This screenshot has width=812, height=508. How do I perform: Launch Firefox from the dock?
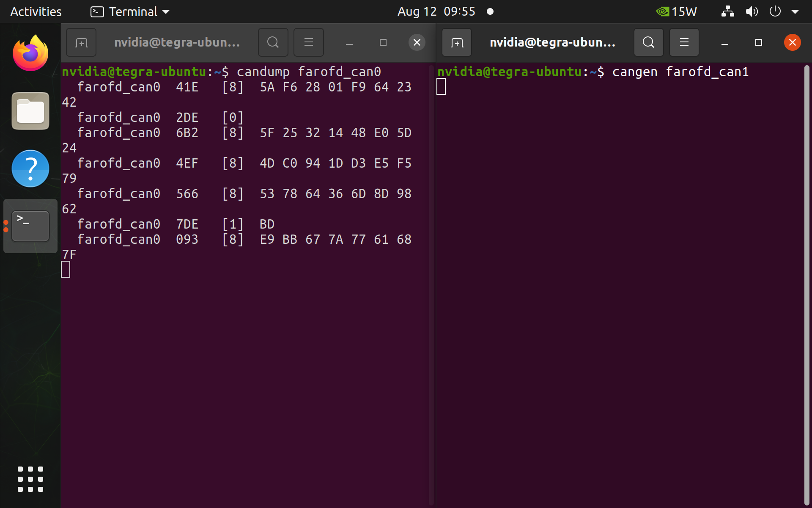click(x=30, y=53)
